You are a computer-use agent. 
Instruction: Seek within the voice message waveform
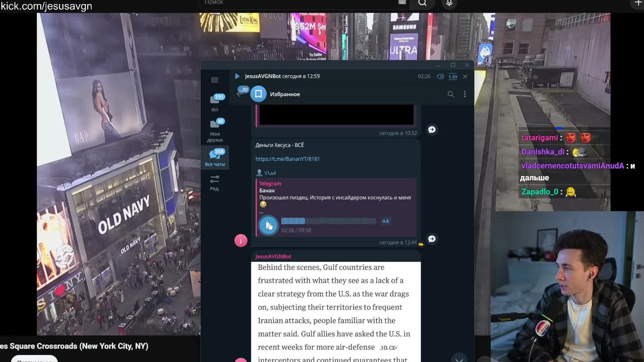coord(329,221)
